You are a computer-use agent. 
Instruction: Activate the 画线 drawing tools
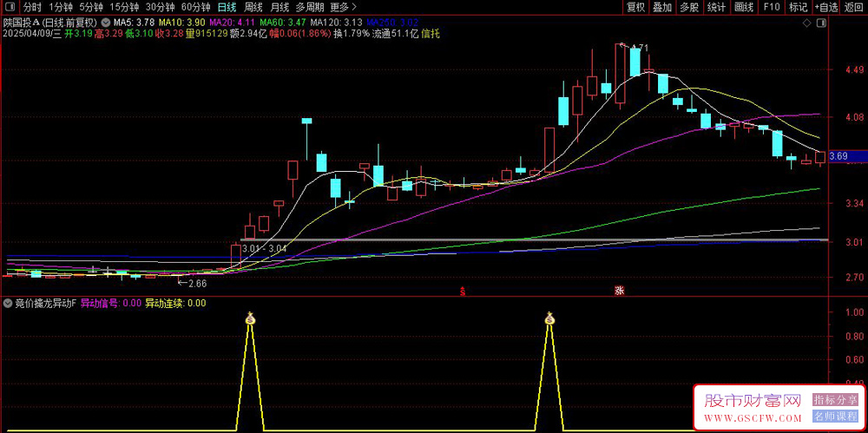tap(744, 7)
